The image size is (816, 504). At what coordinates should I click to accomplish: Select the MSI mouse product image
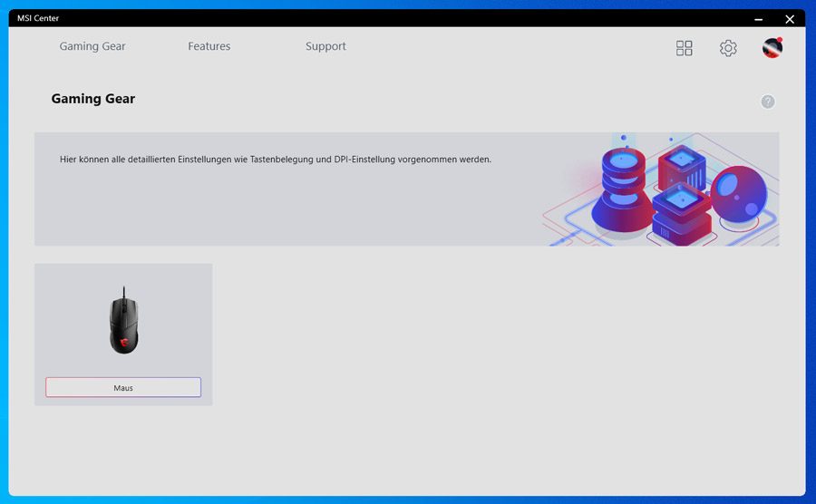(124, 320)
